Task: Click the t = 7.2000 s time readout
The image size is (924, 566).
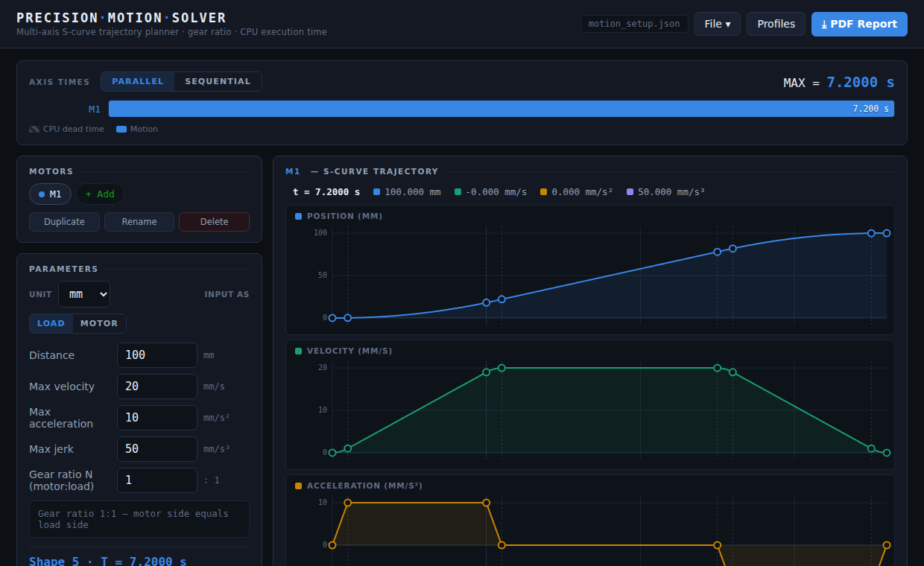Action: coord(326,192)
